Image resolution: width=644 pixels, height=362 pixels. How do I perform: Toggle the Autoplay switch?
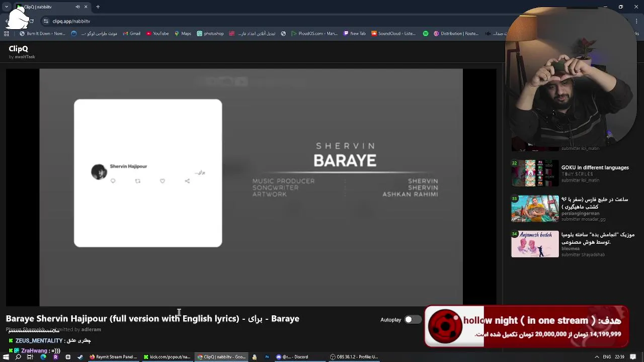(x=413, y=320)
